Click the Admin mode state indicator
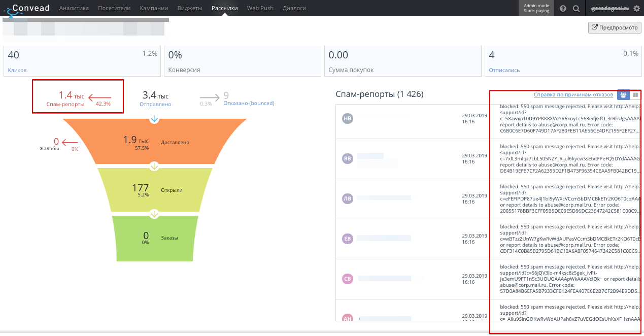Image resolution: width=644 pixels, height=336 pixels. (x=536, y=8)
